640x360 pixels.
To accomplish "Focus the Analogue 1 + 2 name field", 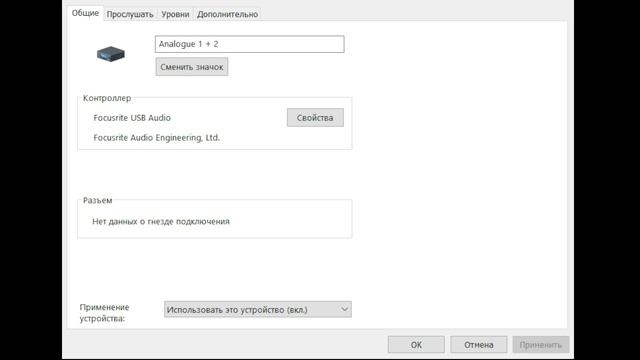I will (249, 44).
